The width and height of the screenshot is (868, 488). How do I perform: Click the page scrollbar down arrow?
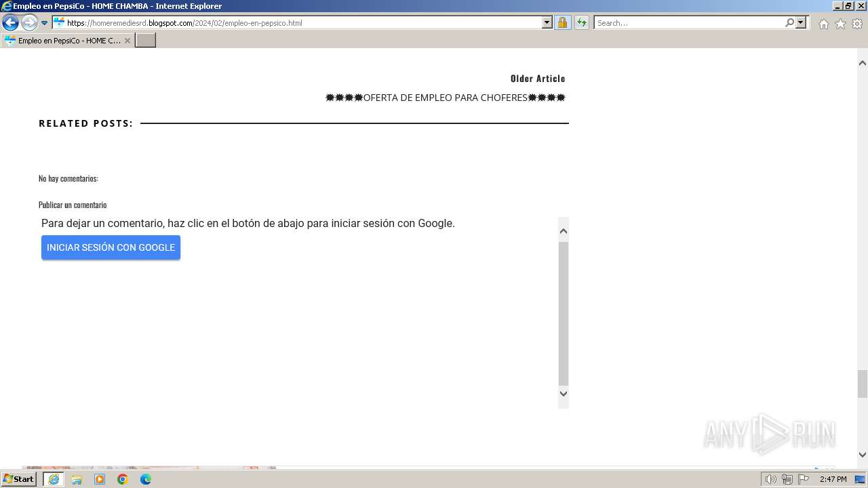(862, 455)
